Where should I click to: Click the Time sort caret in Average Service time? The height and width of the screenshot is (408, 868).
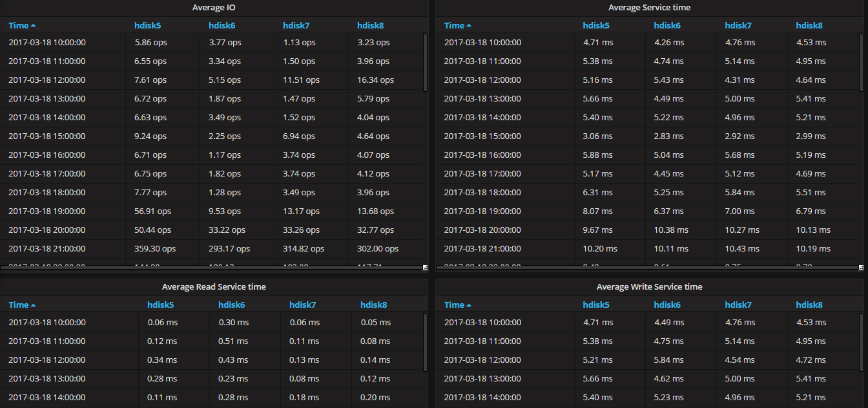point(469,25)
